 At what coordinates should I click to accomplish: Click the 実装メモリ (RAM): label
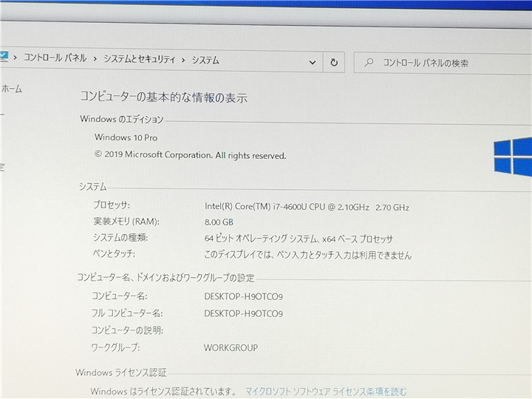click(x=126, y=222)
